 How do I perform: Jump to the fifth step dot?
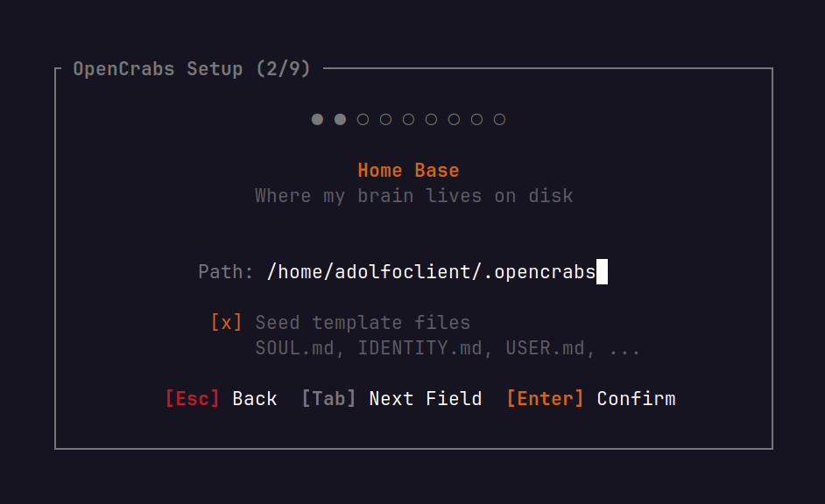pos(408,119)
